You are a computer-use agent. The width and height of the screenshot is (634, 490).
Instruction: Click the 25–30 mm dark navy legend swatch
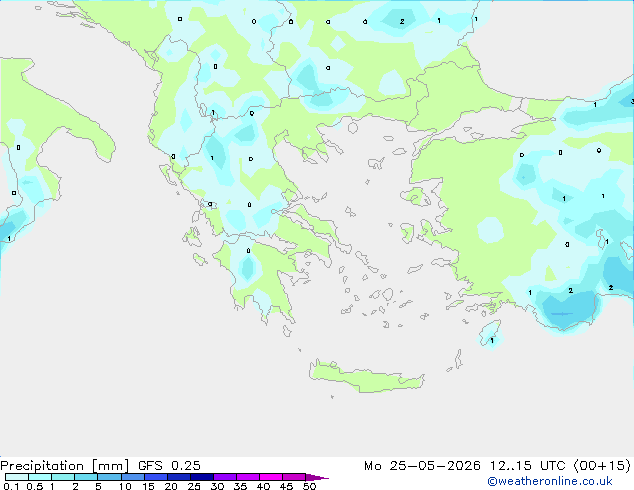coord(202,477)
